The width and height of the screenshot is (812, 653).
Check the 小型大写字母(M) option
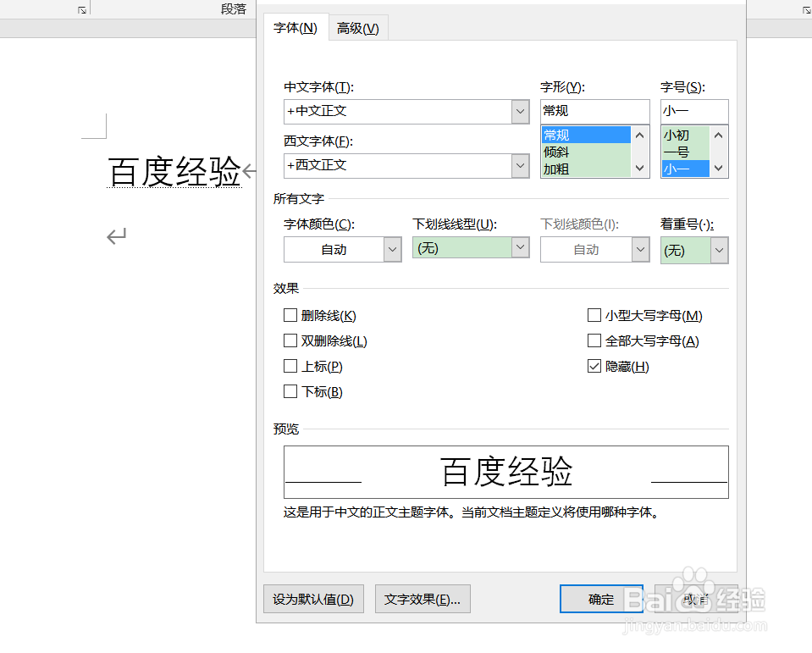pyautogui.click(x=594, y=315)
